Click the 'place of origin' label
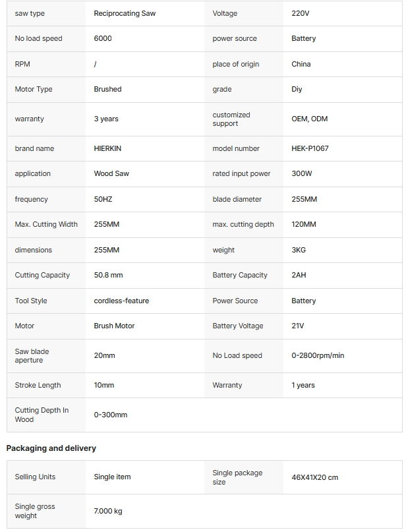The width and height of the screenshot is (406, 532). [x=235, y=64]
